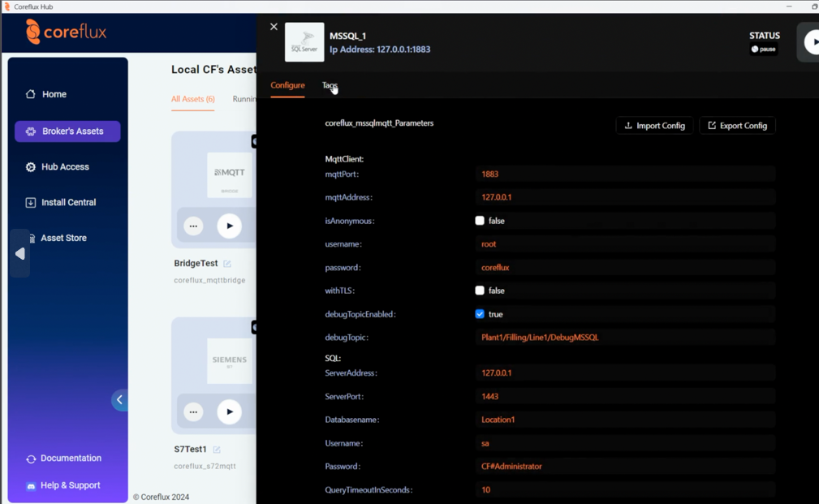Click the debugTopic input field
The height and width of the screenshot is (504, 819).
pos(625,338)
